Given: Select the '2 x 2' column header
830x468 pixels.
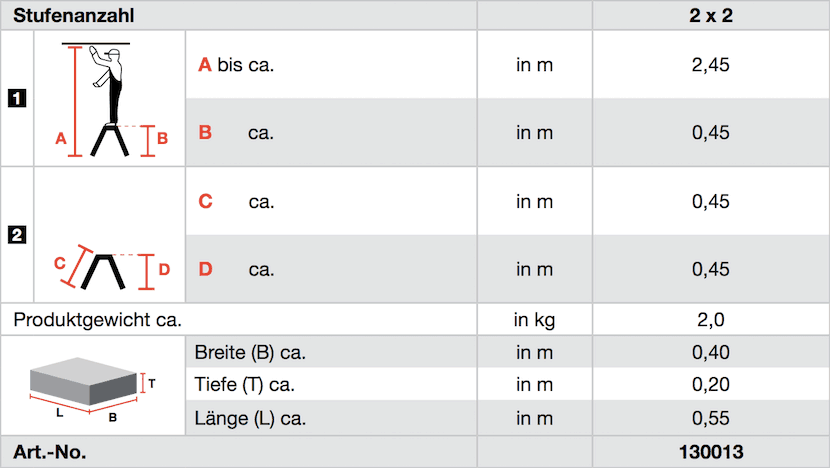Looking at the screenshot, I should 711,16.
